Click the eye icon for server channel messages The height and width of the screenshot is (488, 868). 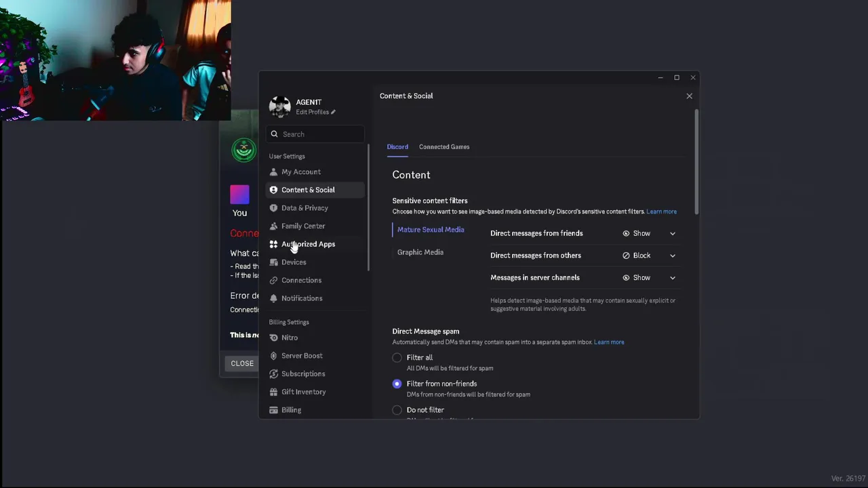click(x=626, y=277)
